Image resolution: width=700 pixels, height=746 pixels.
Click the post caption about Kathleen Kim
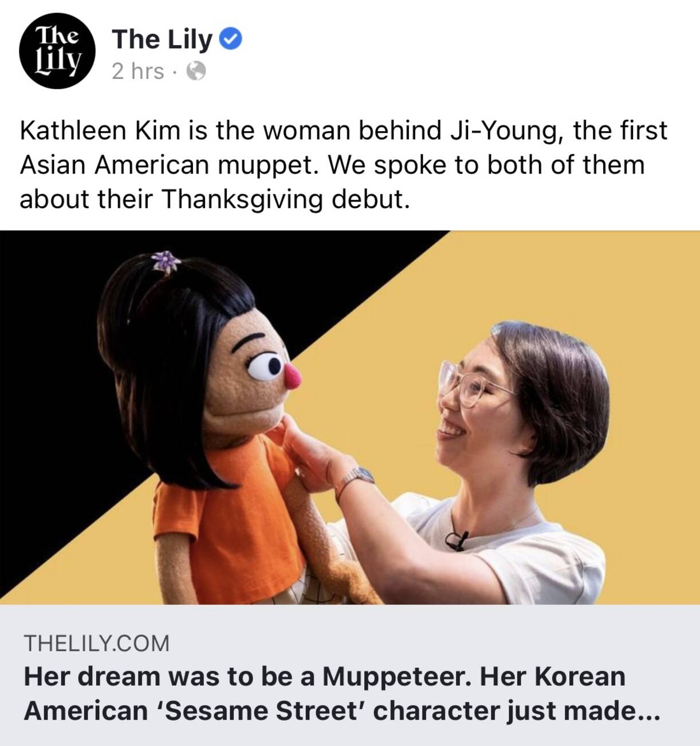[x=344, y=164]
